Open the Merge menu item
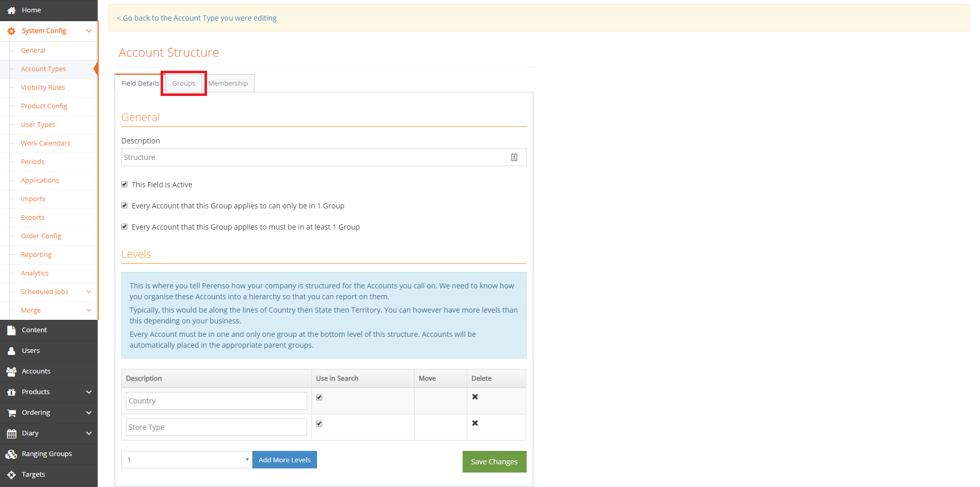Viewport: 980px width, 487px height. [30, 310]
